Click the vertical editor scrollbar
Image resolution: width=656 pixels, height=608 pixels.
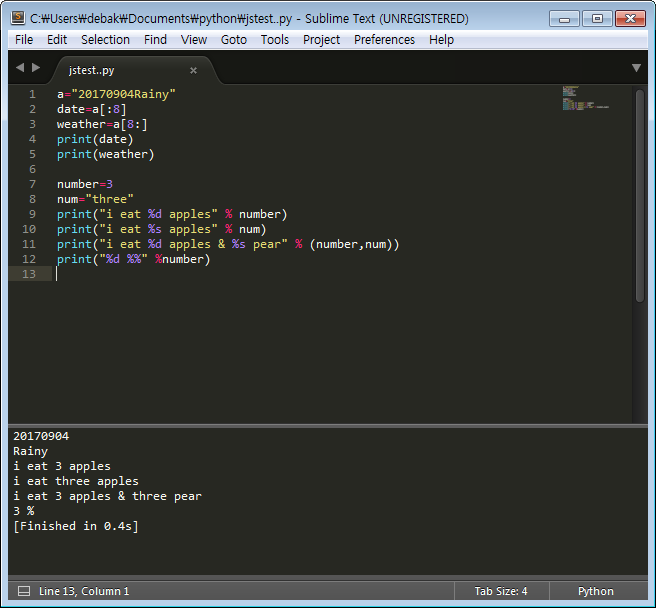pyautogui.click(x=640, y=195)
